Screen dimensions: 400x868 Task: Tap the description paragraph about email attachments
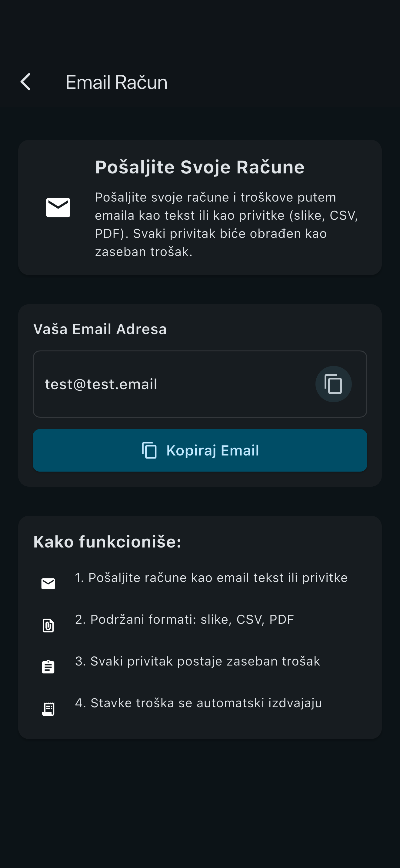pyautogui.click(x=226, y=224)
